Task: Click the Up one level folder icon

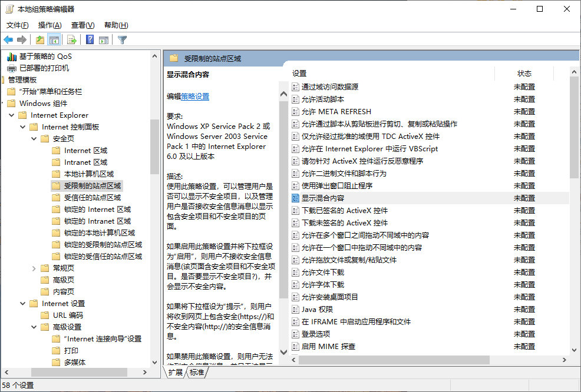Action: pos(40,39)
